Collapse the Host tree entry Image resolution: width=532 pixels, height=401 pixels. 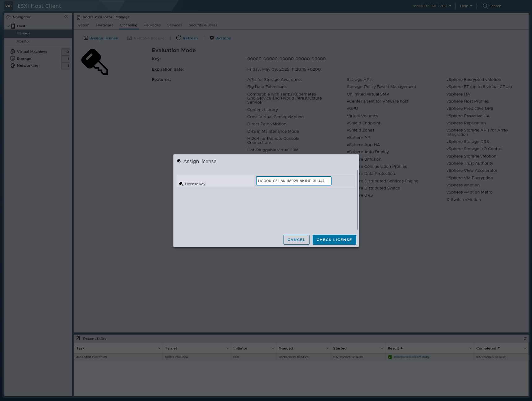click(8, 26)
